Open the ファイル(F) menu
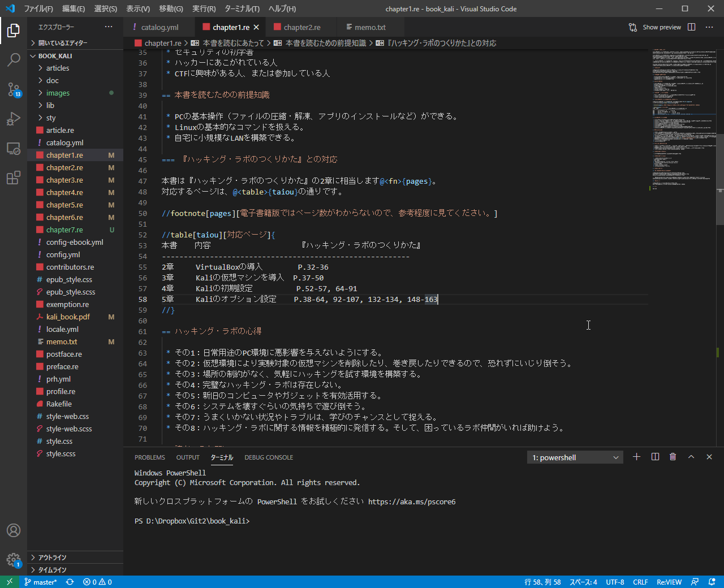Image resolution: width=724 pixels, height=588 pixels. point(38,8)
